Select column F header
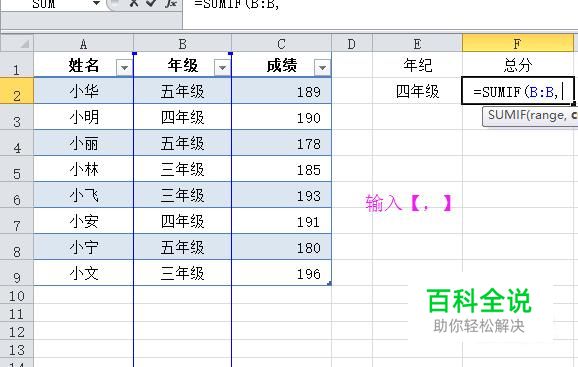This screenshot has height=367, width=578. 518,43
